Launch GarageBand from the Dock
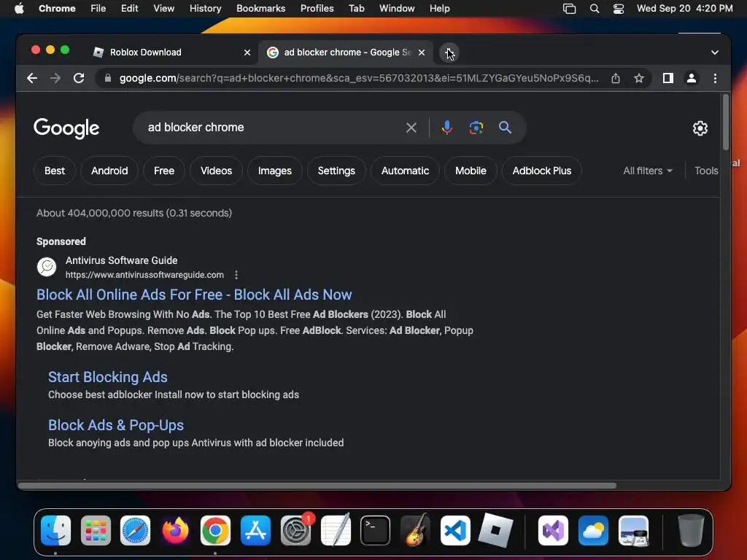The height and width of the screenshot is (560, 747). coord(415,531)
